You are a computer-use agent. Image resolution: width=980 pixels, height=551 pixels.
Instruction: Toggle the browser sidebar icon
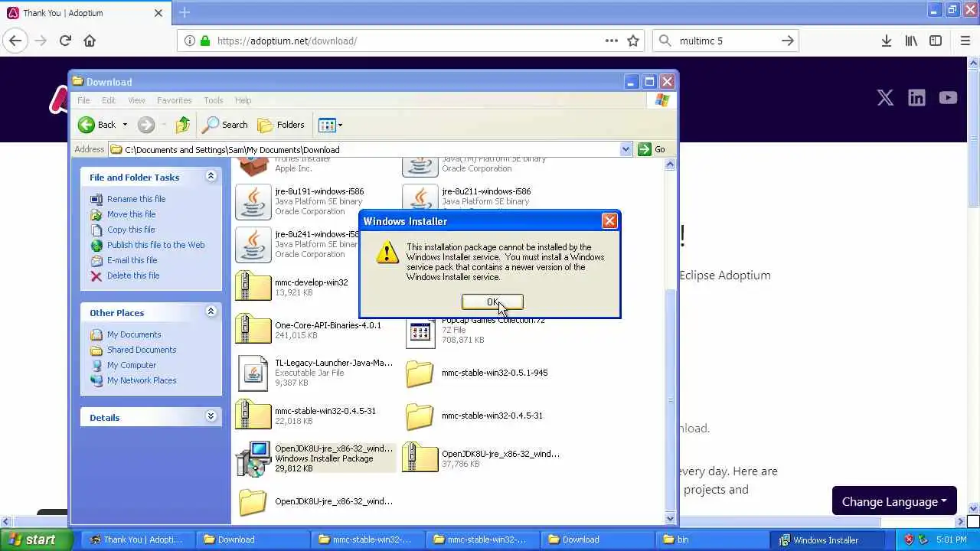pos(936,41)
